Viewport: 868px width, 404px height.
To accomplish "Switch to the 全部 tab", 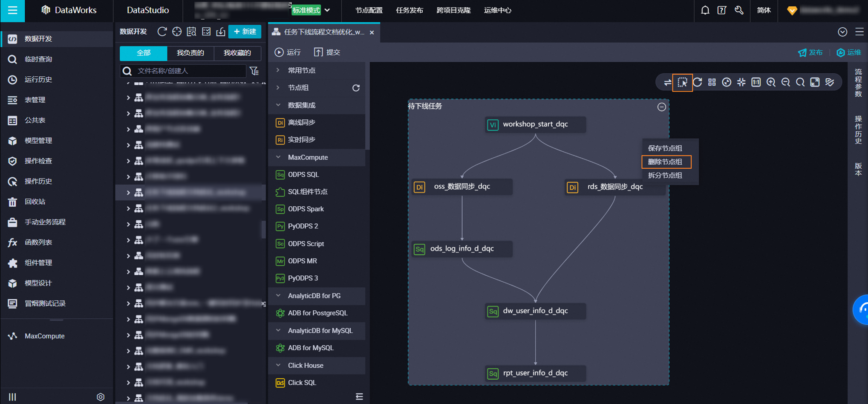I will point(144,53).
